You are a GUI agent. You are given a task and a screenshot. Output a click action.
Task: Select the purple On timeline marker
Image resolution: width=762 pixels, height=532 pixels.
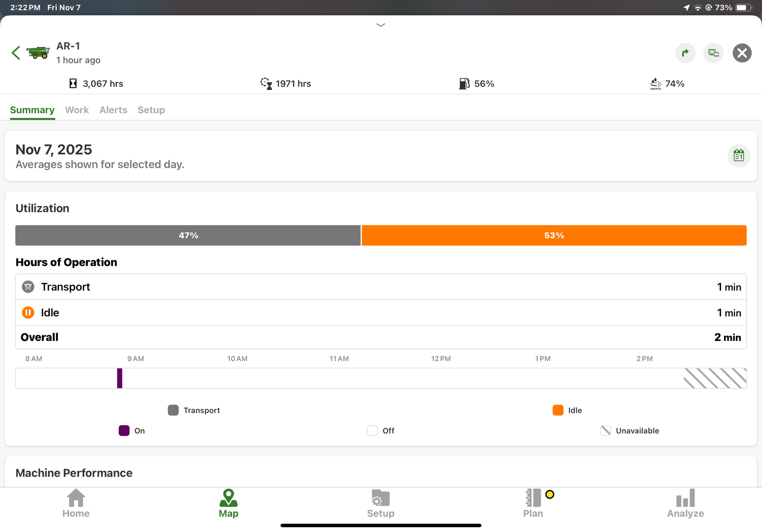119,378
